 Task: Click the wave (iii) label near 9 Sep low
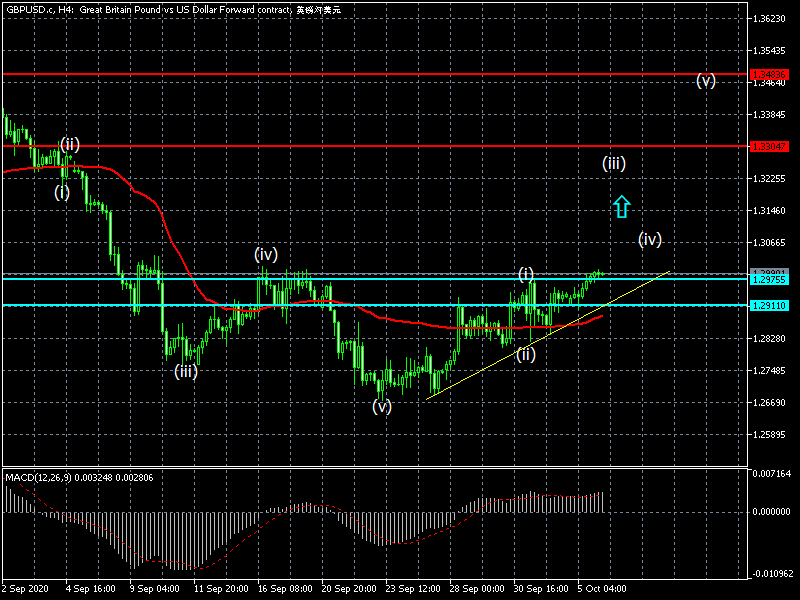click(186, 371)
